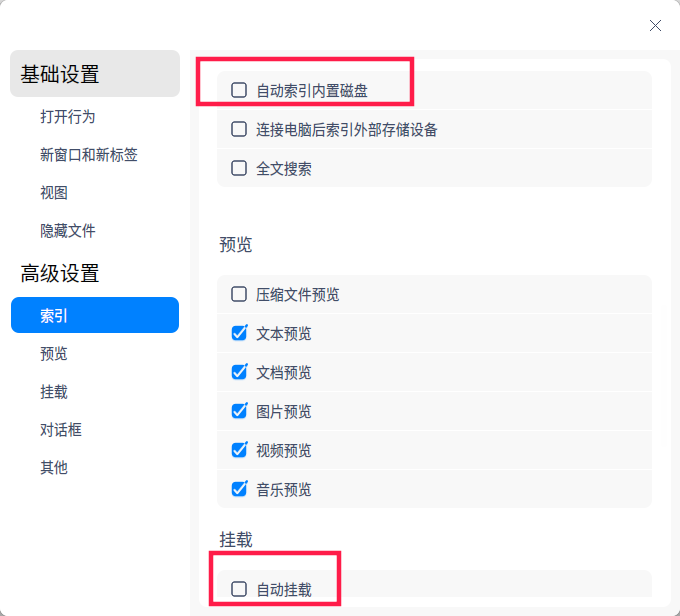Close the settings dialog
Viewport: 680px width, 616px height.
tap(655, 25)
